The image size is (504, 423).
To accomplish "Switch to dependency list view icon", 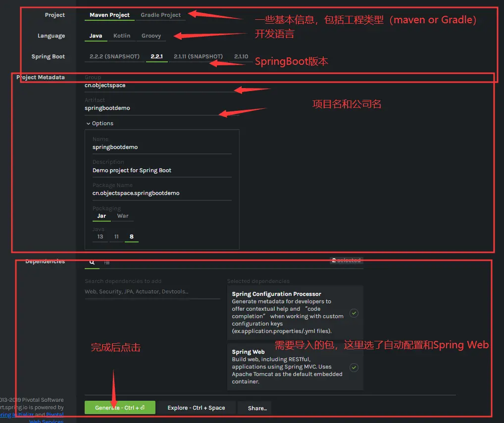I will pos(107,262).
